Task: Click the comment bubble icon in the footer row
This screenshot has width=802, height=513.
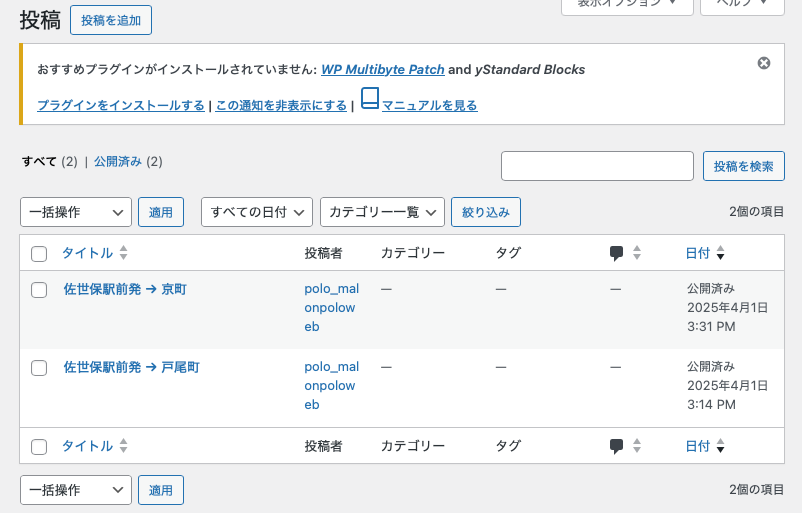Action: coord(617,446)
